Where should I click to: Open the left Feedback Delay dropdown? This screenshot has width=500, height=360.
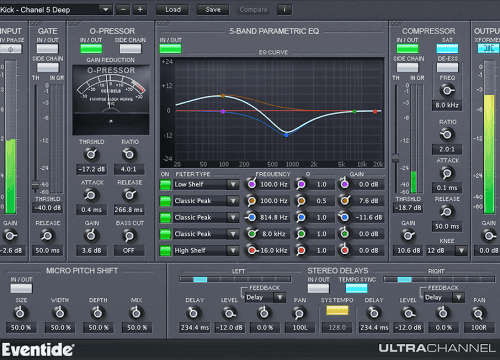[x=280, y=297]
